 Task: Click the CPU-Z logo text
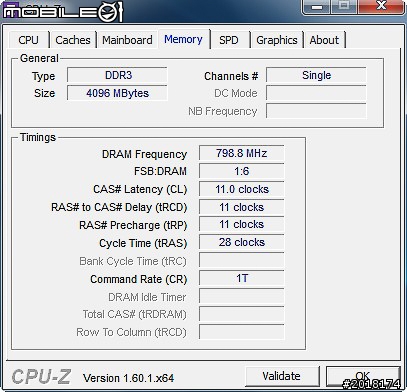pyautogui.click(x=41, y=377)
